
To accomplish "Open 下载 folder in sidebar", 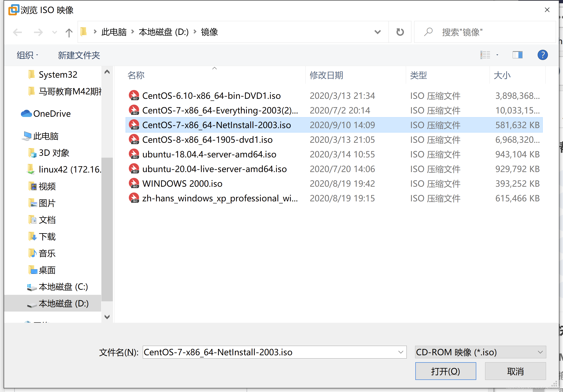I will pyautogui.click(x=42, y=237).
